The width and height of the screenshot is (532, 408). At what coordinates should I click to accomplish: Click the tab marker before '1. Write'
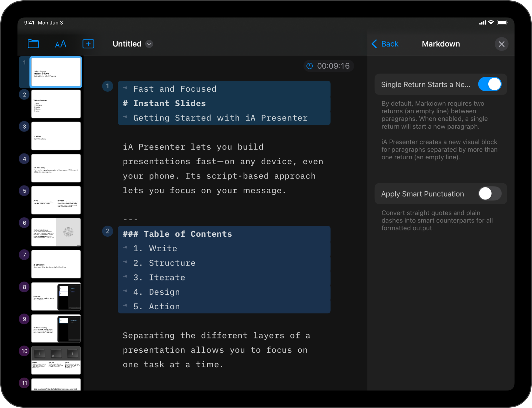point(125,247)
